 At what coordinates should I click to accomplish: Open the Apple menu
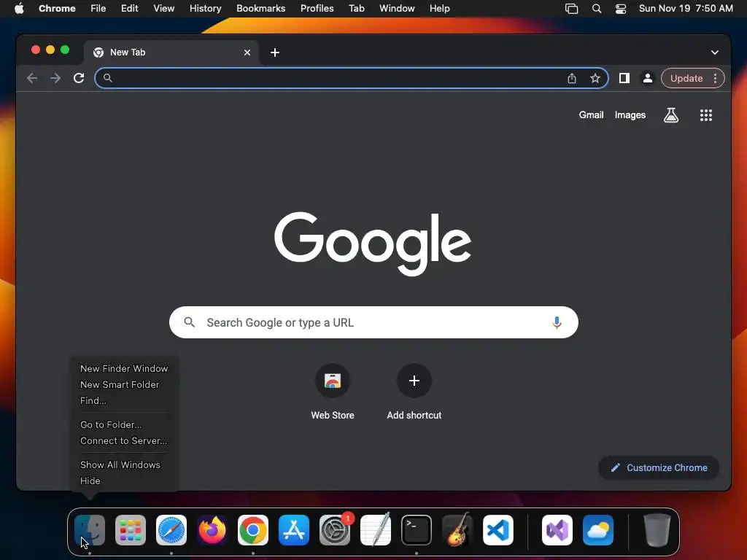pos(19,8)
